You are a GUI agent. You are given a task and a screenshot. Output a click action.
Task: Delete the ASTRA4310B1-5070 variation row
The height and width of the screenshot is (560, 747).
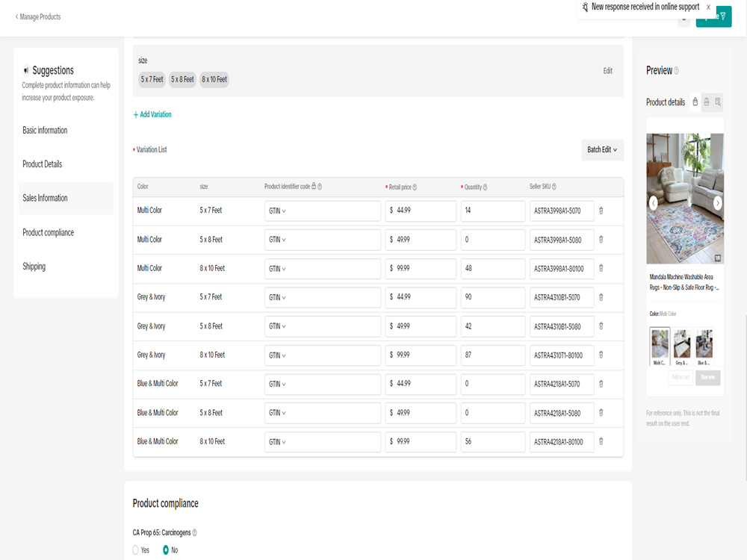(601, 297)
